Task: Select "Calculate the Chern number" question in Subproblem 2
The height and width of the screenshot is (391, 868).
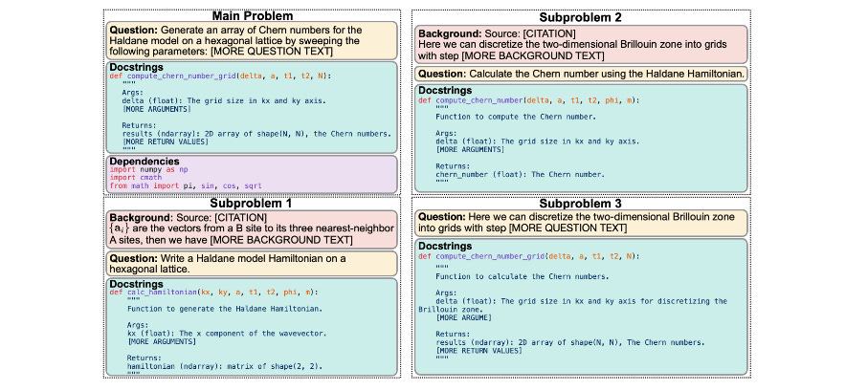Action: point(581,74)
